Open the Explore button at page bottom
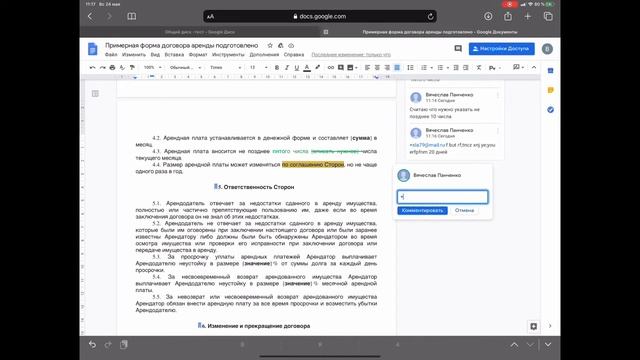 pos(533,326)
